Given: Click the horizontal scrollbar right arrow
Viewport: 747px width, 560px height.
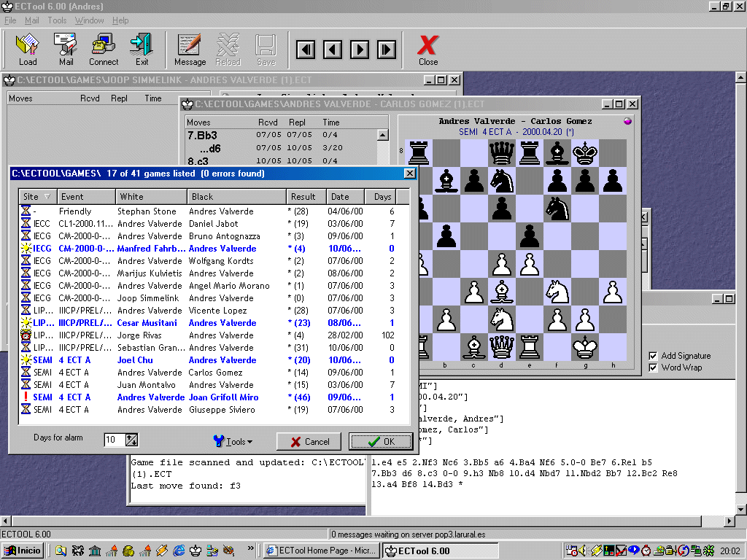Looking at the screenshot, I should [x=729, y=521].
